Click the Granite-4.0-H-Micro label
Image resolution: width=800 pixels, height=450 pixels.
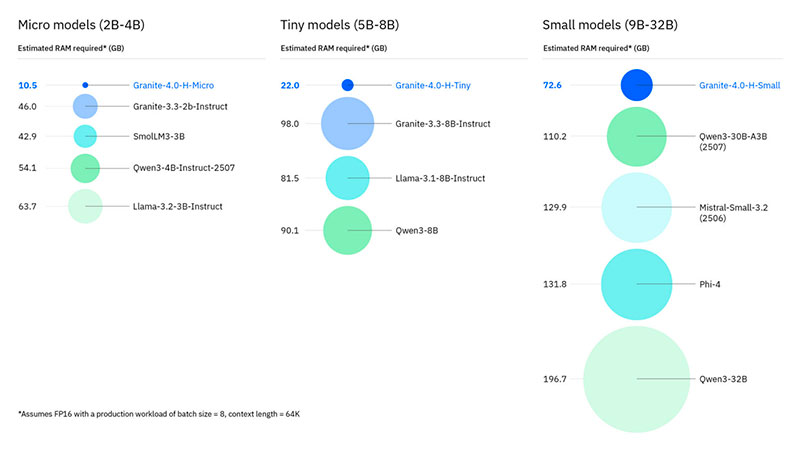click(x=173, y=86)
